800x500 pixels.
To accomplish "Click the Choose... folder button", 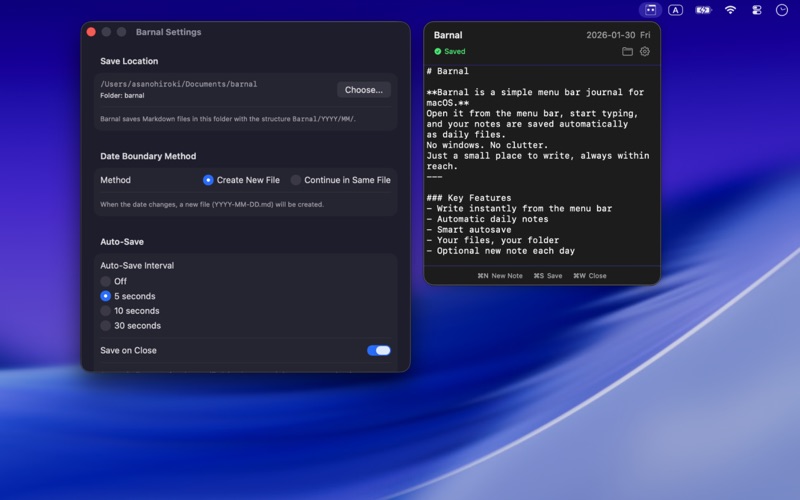I will point(364,90).
